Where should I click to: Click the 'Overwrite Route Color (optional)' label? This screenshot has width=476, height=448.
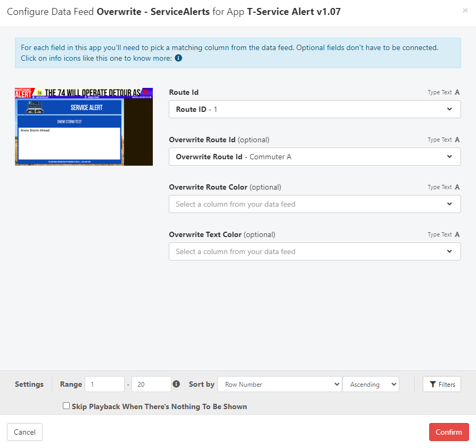coord(225,187)
